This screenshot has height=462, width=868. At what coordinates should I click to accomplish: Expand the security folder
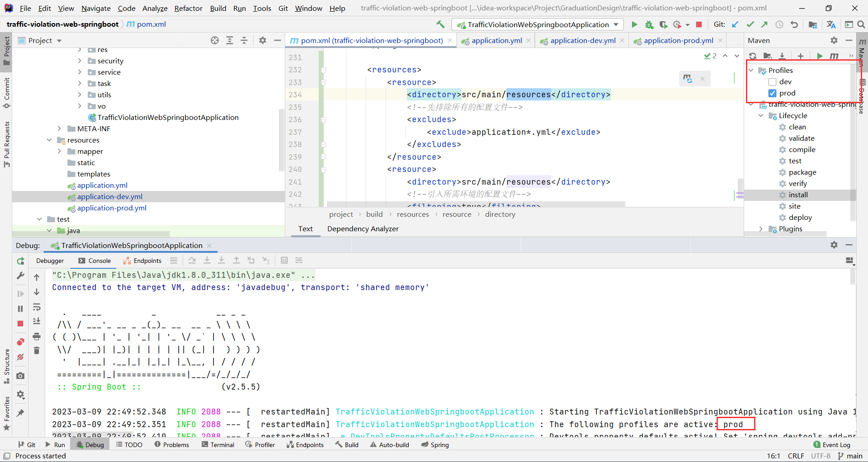[x=80, y=61]
